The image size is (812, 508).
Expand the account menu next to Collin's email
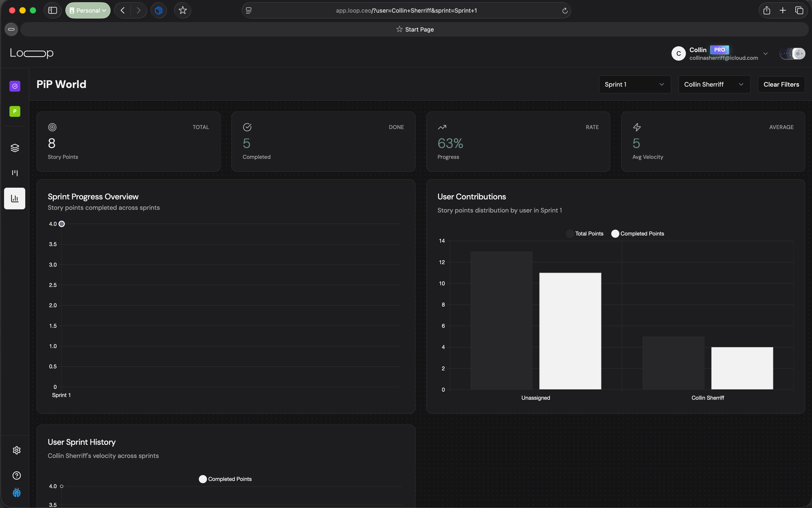[x=766, y=53]
